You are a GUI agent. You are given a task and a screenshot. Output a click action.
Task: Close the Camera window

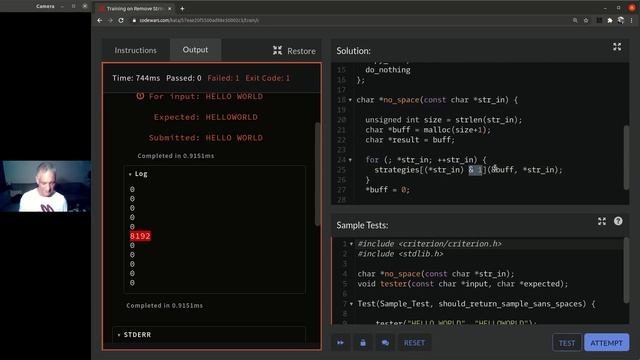click(x=84, y=6)
